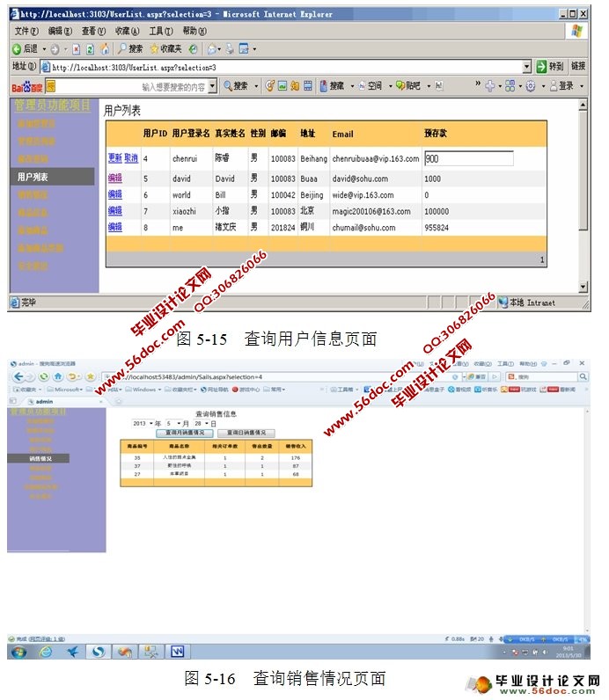Click the IE Print icon
The image size is (609, 700).
click(x=230, y=49)
